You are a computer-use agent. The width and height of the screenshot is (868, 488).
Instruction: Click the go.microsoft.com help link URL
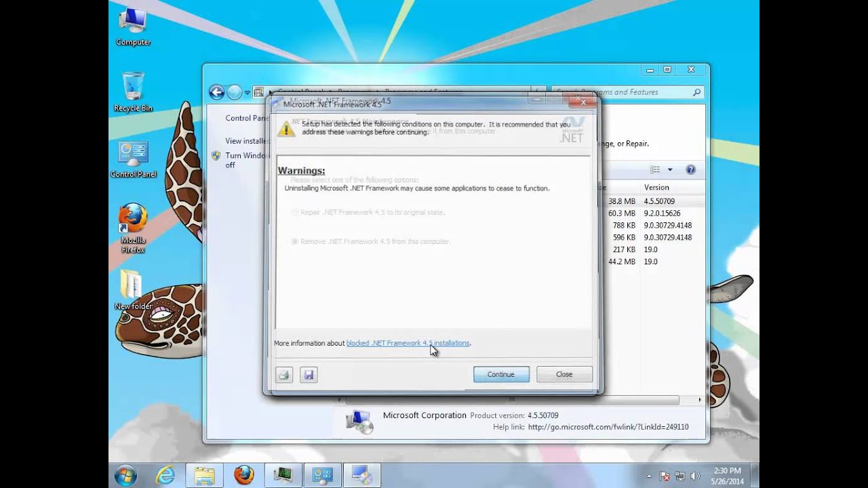[608, 427]
